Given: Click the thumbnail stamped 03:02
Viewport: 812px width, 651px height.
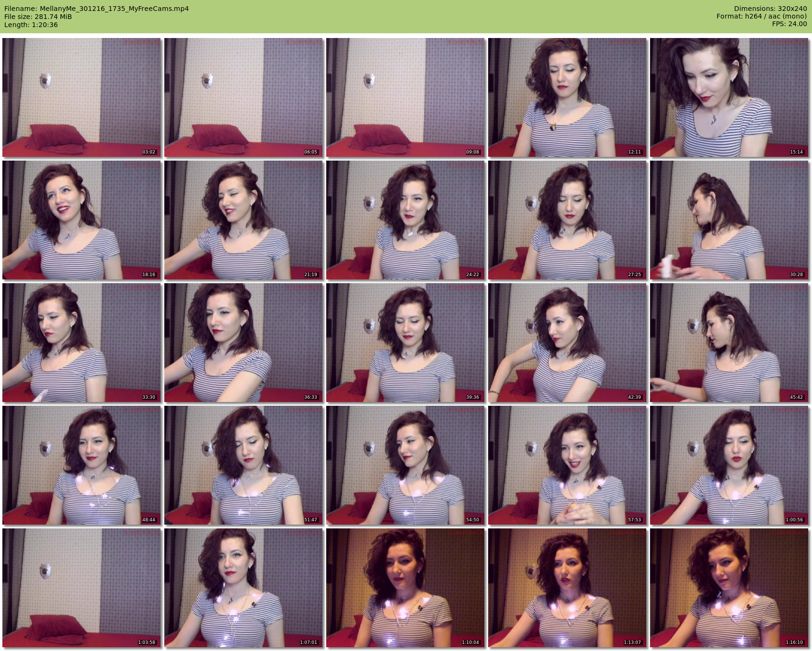Looking at the screenshot, I should coord(82,97).
